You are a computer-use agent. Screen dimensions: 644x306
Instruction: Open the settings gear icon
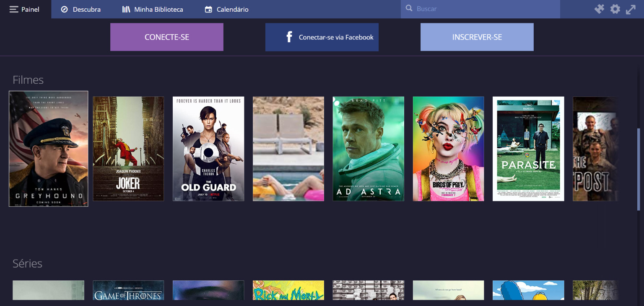point(615,9)
